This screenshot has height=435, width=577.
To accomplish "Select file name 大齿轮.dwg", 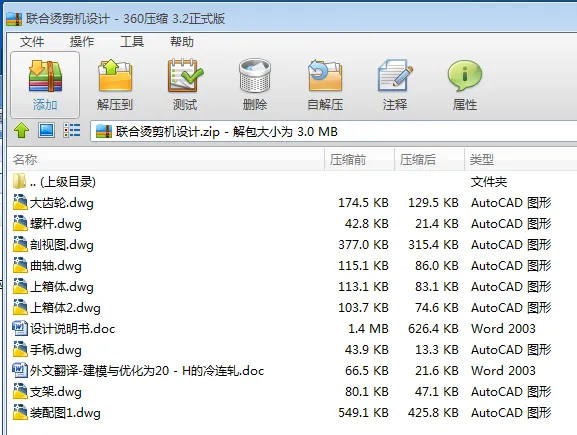I will click(62, 203).
